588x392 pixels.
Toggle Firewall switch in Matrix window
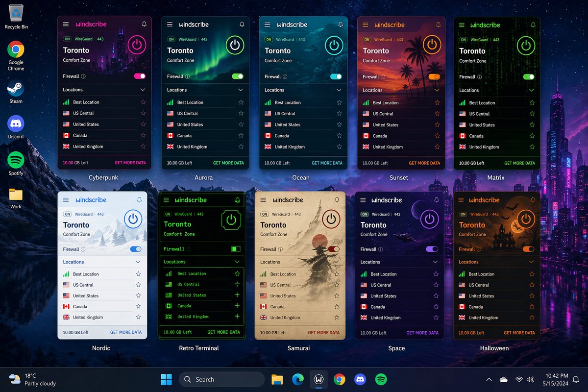point(529,76)
